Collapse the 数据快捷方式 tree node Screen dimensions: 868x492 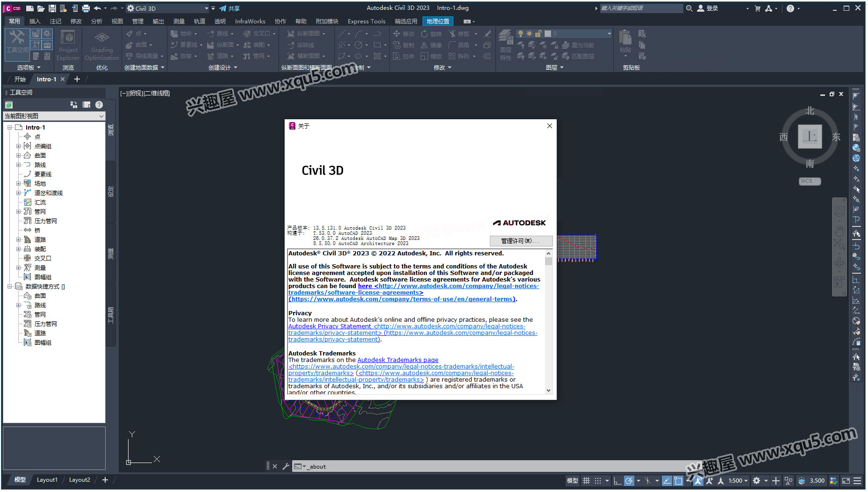point(9,286)
